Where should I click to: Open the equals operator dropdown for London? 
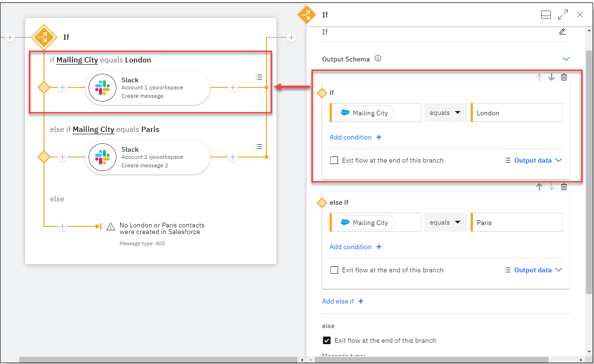445,113
